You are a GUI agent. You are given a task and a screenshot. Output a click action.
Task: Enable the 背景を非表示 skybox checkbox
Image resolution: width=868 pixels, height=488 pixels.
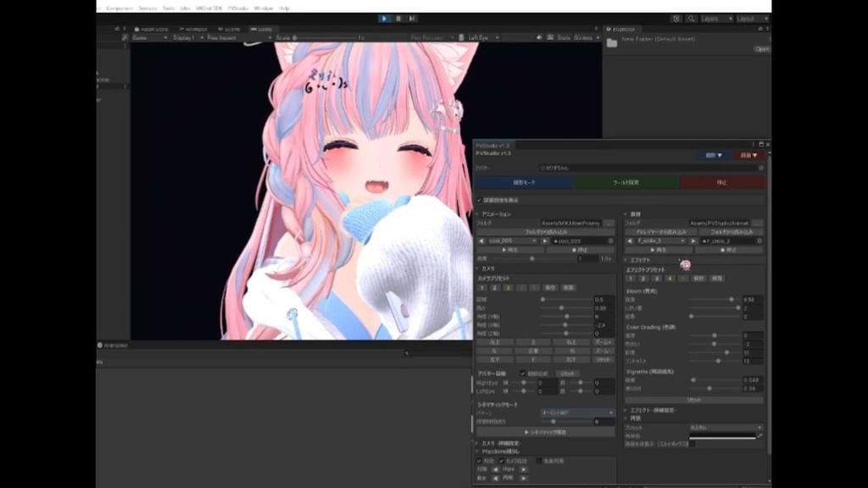point(693,443)
